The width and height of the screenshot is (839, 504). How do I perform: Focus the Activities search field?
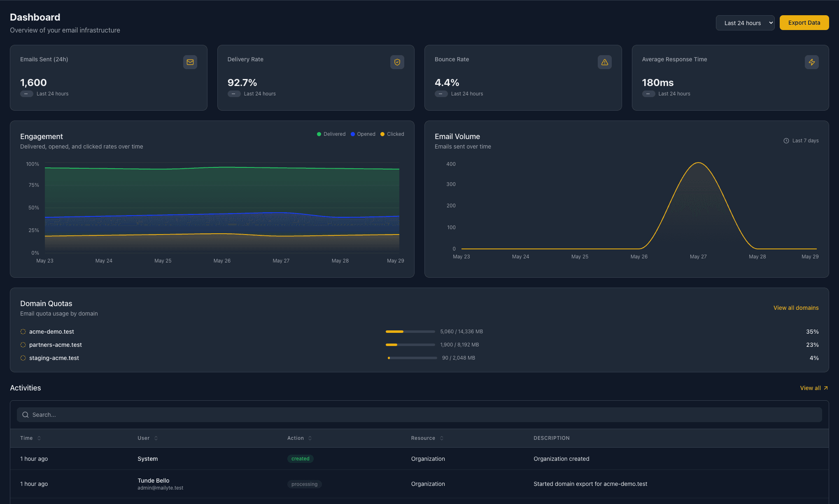(419, 415)
